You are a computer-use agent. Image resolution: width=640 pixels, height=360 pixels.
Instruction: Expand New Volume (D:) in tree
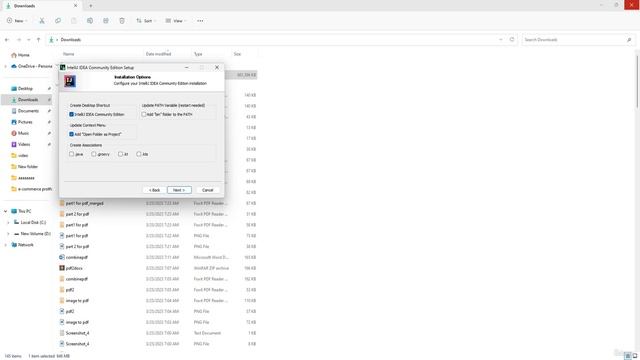[8, 234]
